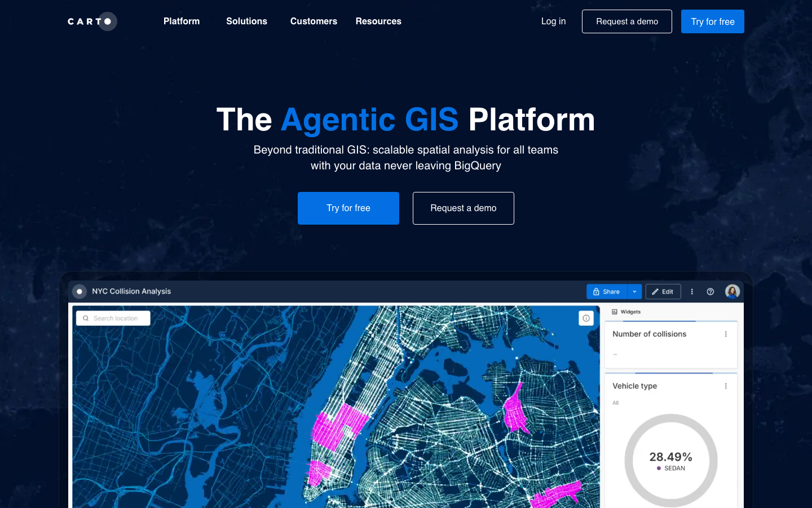Image resolution: width=812 pixels, height=508 pixels.
Task: Open the Customers nav item
Action: point(314,21)
